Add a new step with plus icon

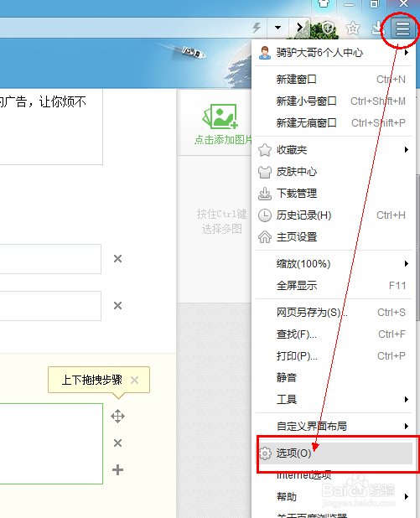coord(117,469)
